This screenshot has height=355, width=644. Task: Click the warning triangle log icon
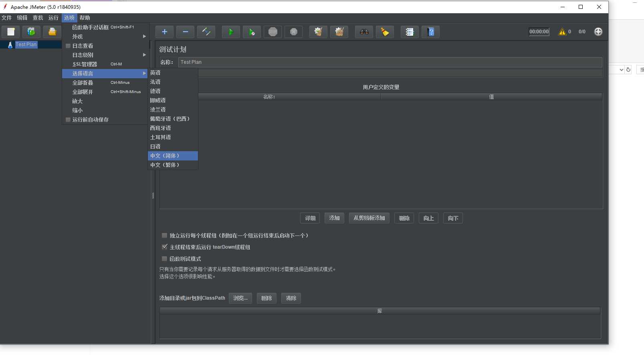point(562,32)
